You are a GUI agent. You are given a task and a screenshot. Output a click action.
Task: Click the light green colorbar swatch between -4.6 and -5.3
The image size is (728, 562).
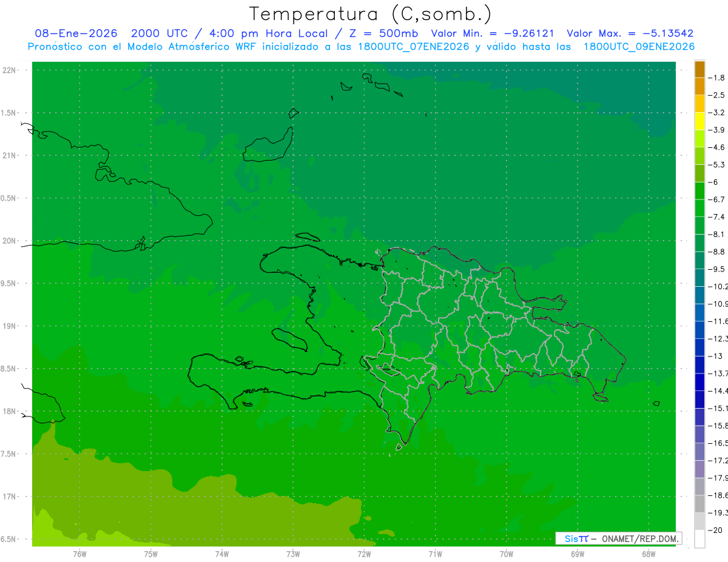[x=699, y=156]
